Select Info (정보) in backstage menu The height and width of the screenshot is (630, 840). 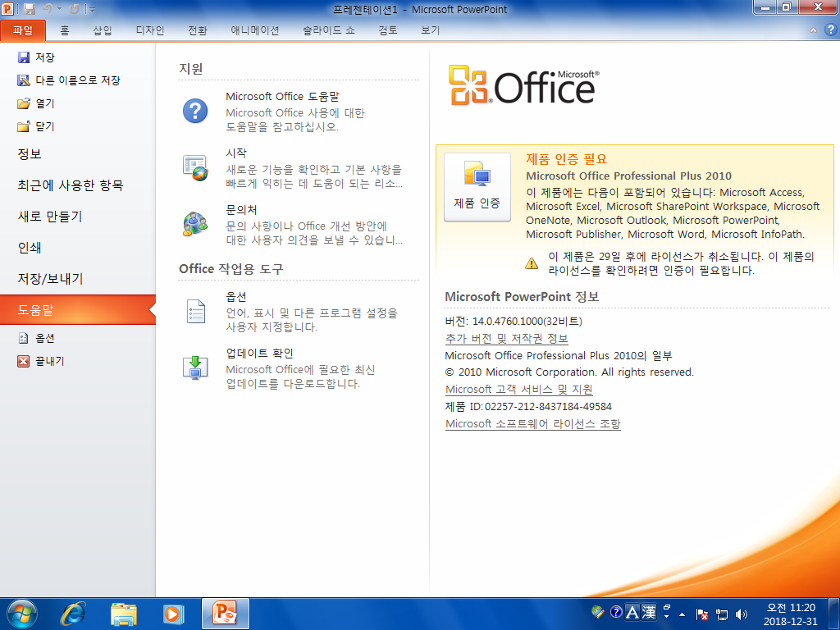pyautogui.click(x=78, y=154)
